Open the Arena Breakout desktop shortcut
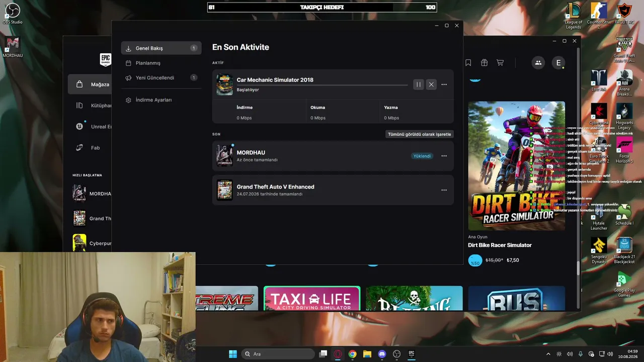 624,83
